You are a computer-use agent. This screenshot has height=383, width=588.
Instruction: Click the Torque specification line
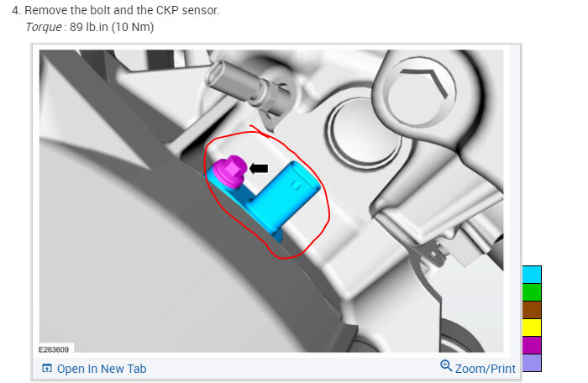[x=90, y=27]
